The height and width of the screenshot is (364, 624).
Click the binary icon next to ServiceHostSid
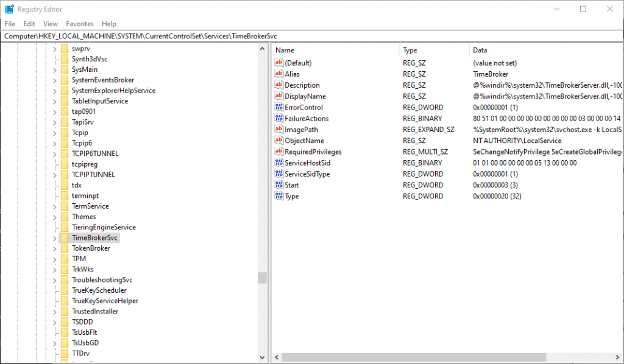(x=278, y=163)
